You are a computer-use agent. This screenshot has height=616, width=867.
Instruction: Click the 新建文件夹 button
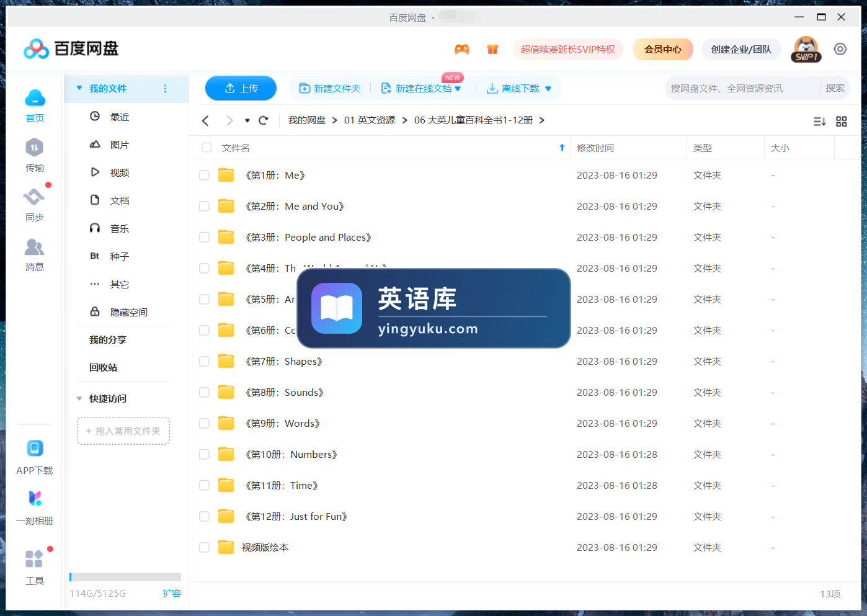330,89
